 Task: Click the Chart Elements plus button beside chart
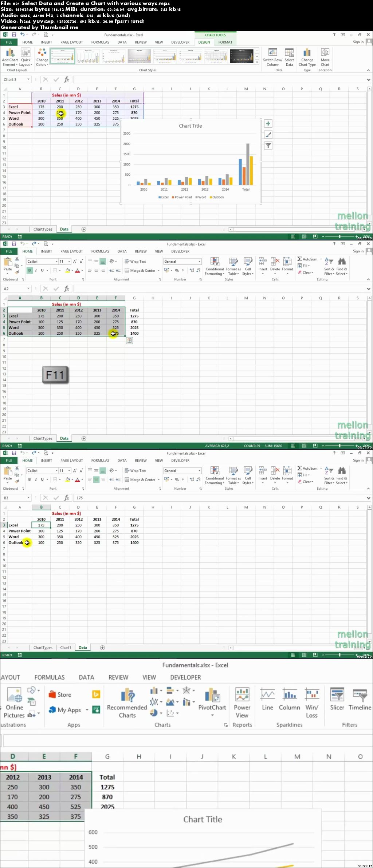[x=268, y=124]
